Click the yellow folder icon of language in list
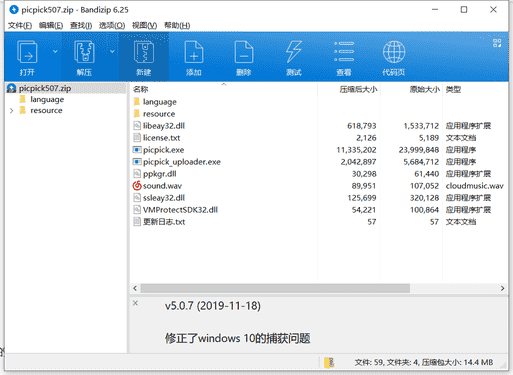 pyautogui.click(x=137, y=101)
